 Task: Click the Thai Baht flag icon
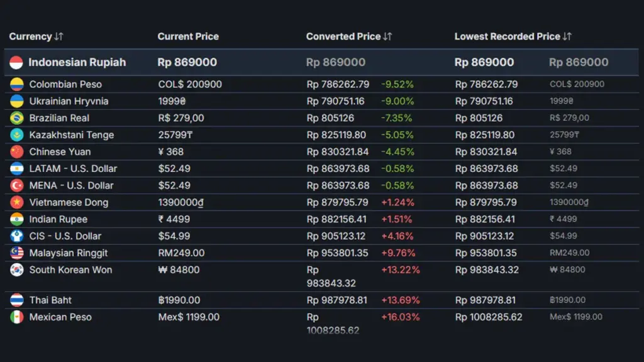18,300
